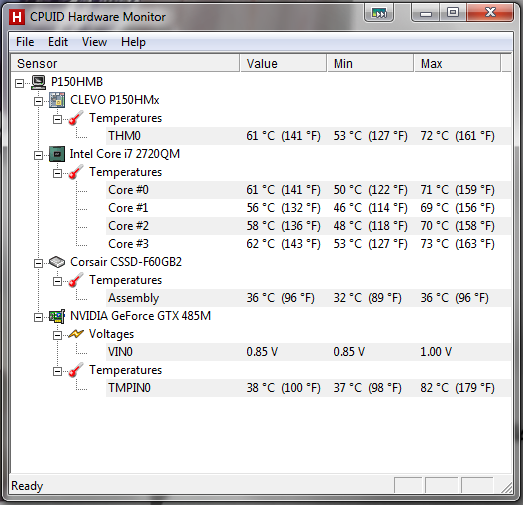Select the CLEVO P150HMx label
The width and height of the screenshot is (523, 505).
[115, 100]
